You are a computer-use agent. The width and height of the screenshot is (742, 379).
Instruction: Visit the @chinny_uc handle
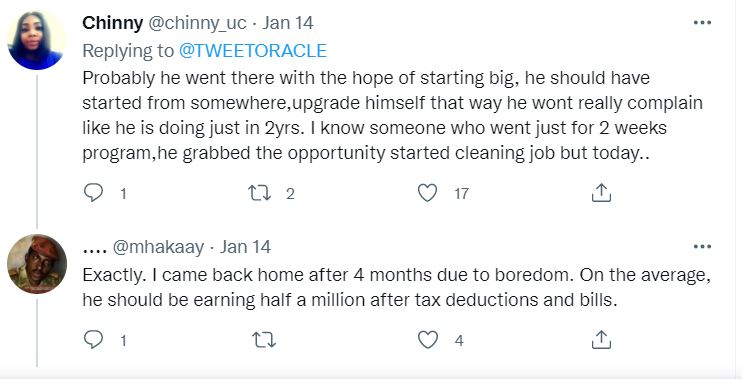198,23
